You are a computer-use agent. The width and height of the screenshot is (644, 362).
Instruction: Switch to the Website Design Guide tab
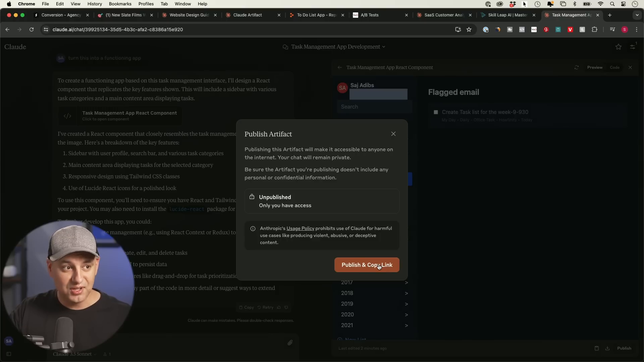click(189, 15)
